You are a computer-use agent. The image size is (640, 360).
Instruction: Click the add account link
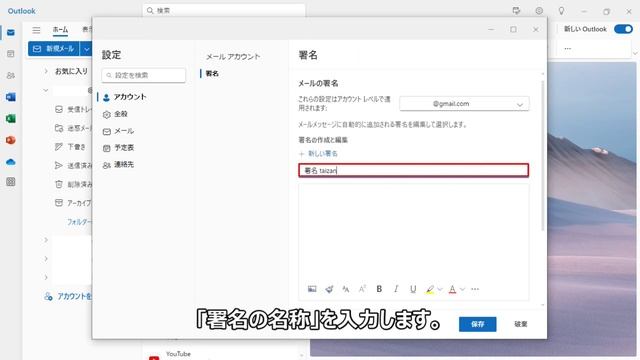point(68,297)
